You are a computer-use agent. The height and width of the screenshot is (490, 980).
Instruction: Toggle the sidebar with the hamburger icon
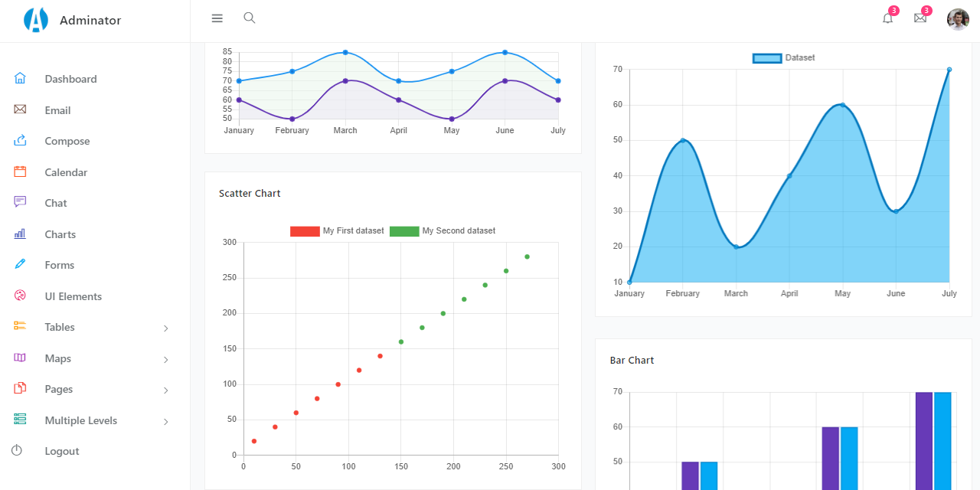(x=217, y=17)
